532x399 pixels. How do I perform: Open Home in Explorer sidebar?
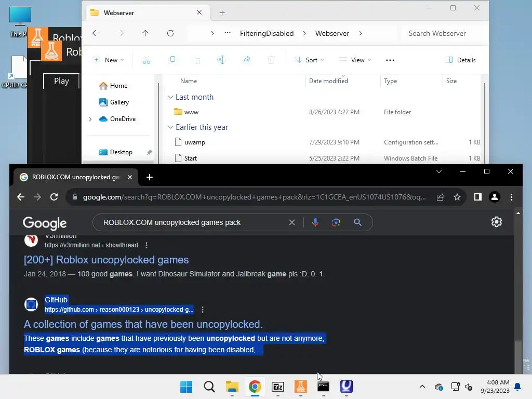113,86
